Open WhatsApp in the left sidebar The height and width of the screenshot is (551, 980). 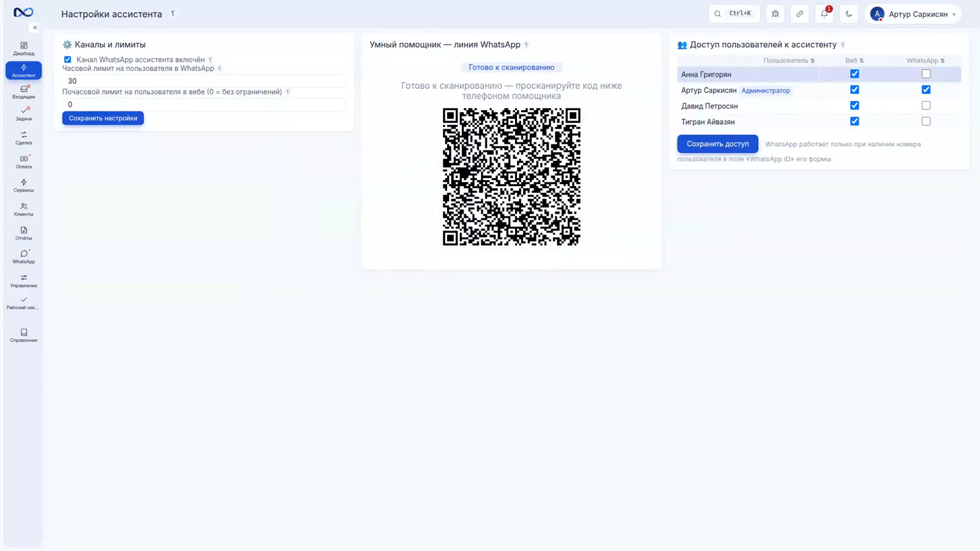pyautogui.click(x=24, y=257)
